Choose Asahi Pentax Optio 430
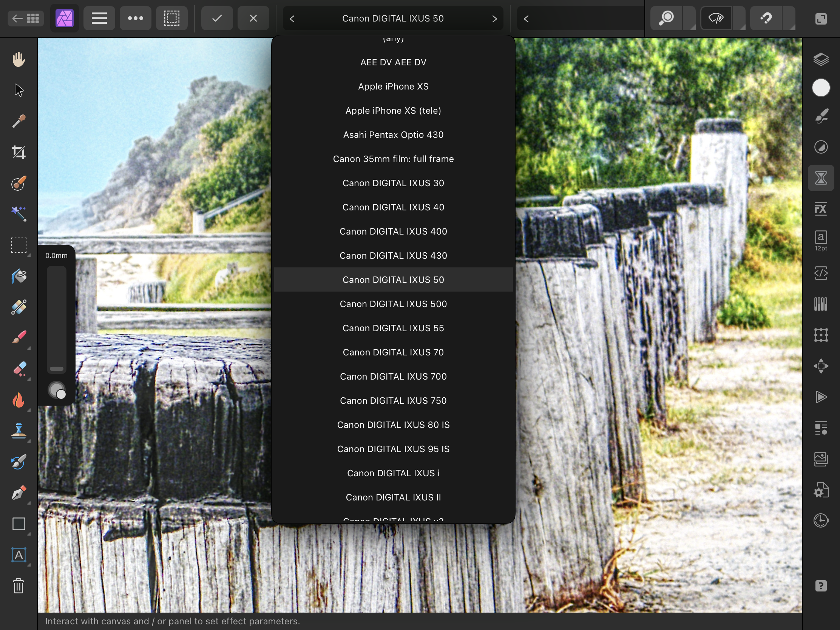This screenshot has height=630, width=840. click(x=394, y=135)
